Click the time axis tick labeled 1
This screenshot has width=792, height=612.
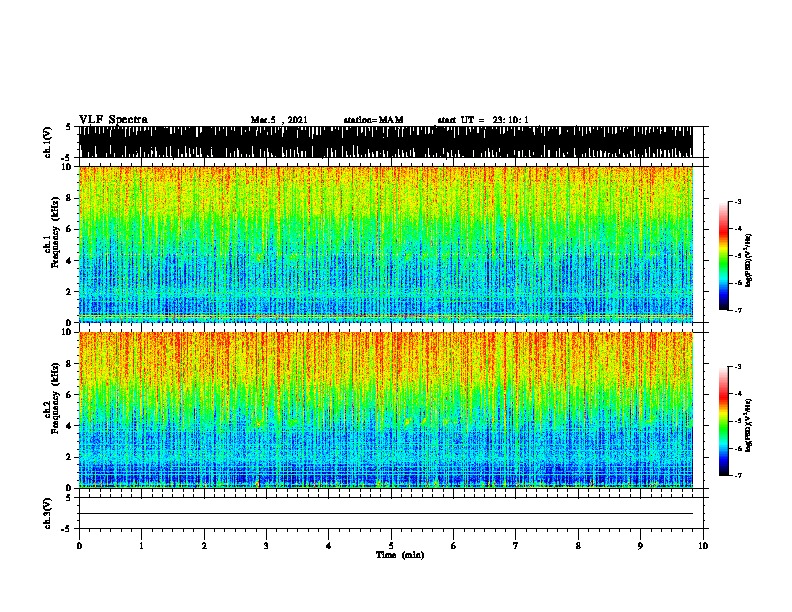[x=141, y=545]
